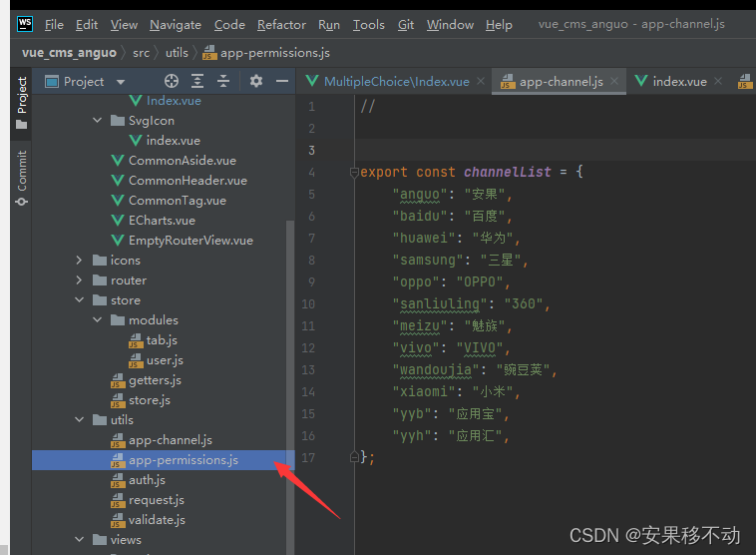Toggle the Project tool window sidebar button
The height and width of the screenshot is (555, 756).
(x=21, y=103)
